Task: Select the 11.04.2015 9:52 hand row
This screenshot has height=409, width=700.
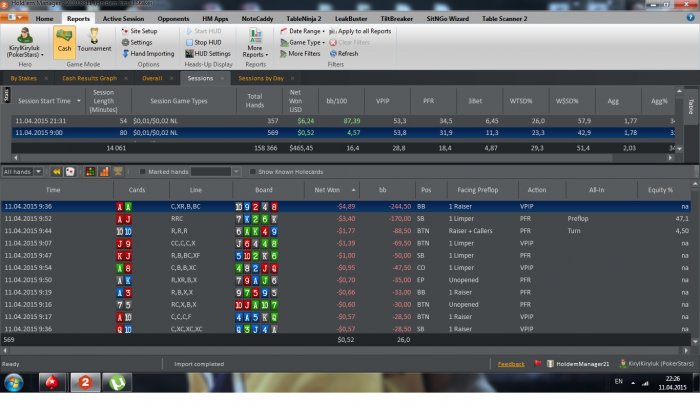Action: 346,219
